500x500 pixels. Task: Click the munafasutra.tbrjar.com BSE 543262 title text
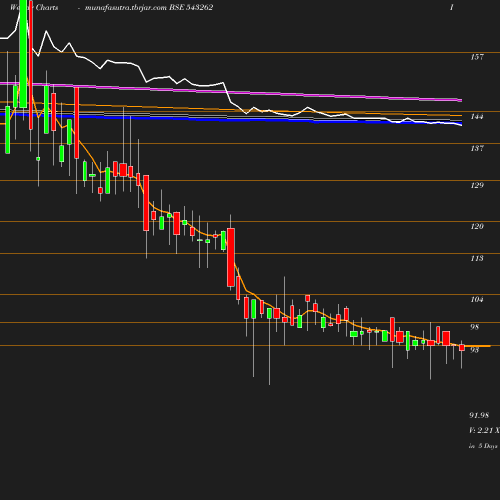click(x=149, y=7)
